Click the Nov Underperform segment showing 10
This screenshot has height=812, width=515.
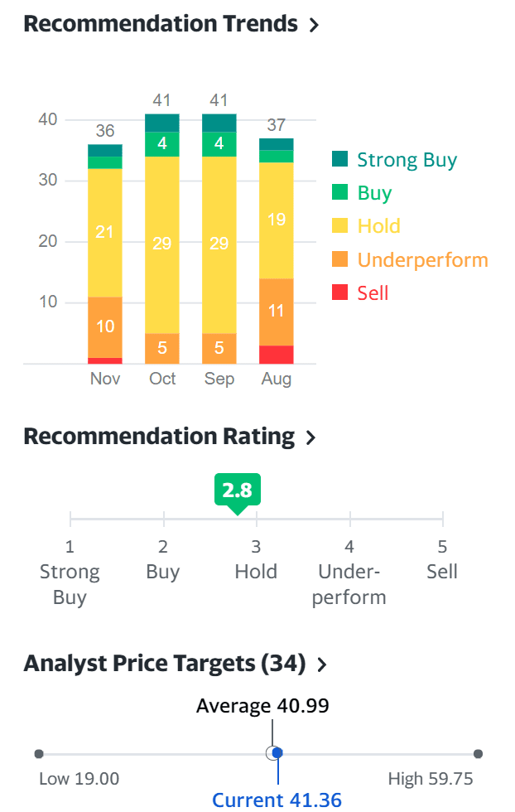pos(105,326)
